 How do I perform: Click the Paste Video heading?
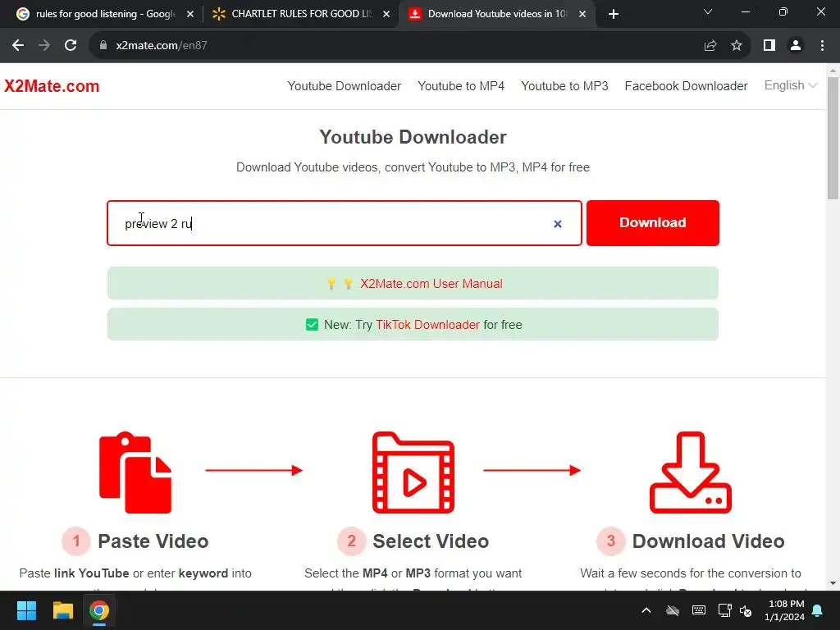[x=153, y=541]
